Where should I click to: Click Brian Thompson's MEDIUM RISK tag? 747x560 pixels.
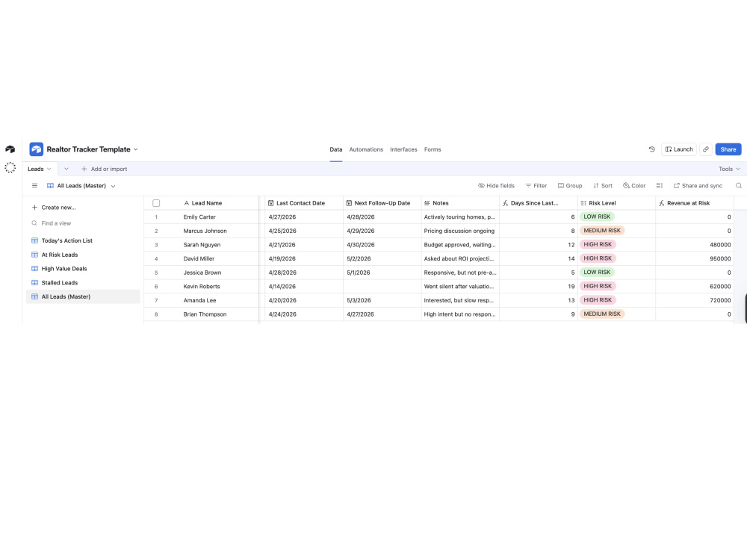[x=602, y=314]
